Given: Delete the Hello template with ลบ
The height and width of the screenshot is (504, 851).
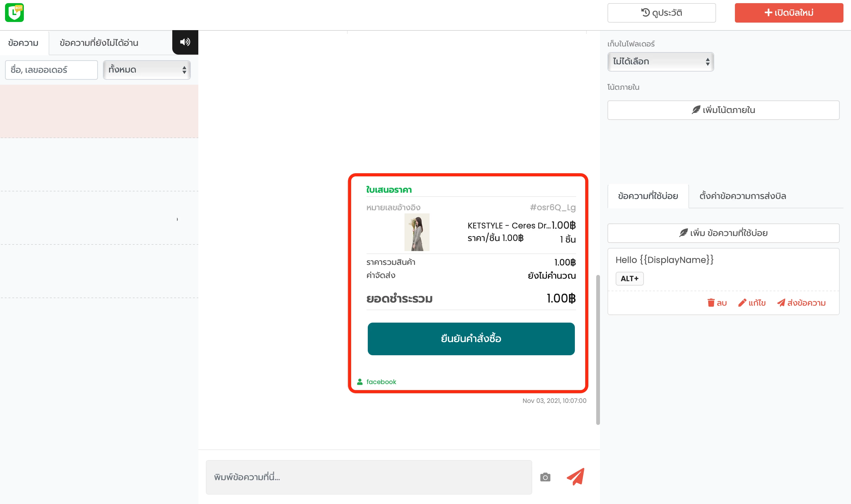Looking at the screenshot, I should [717, 303].
